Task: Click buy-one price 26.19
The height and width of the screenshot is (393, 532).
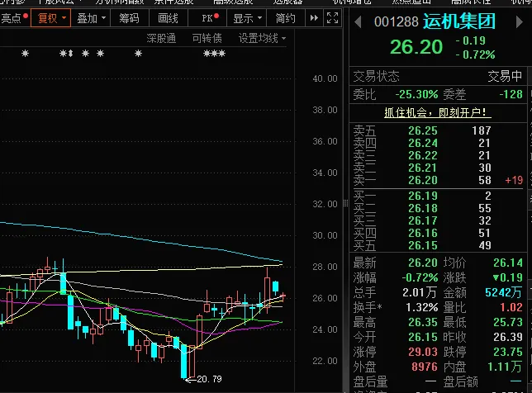Action: (x=423, y=196)
